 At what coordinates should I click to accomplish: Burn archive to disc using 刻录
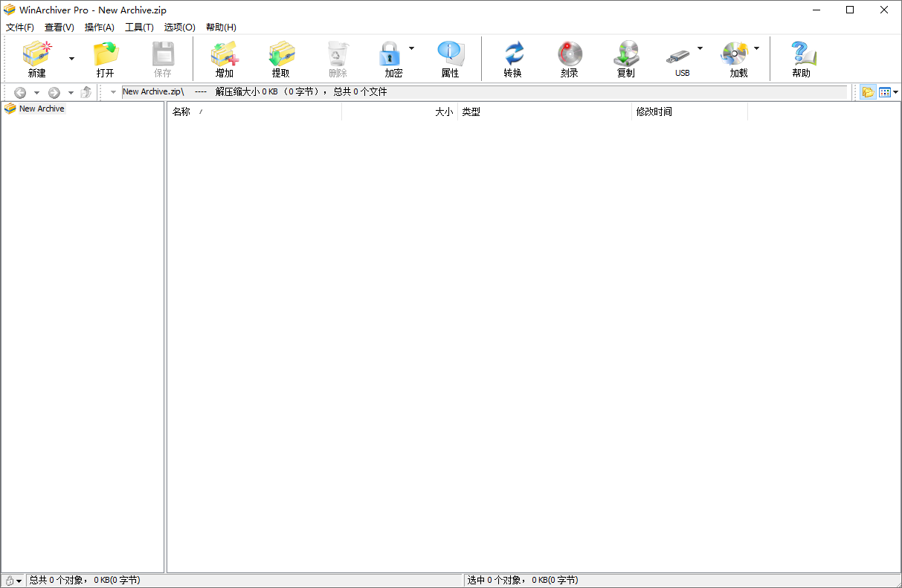(x=570, y=58)
